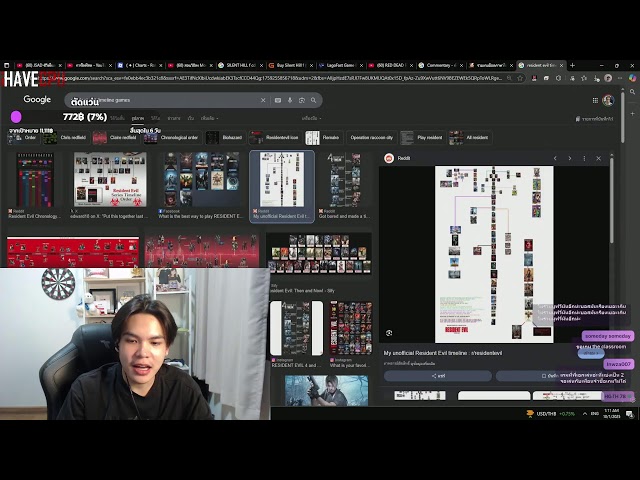Filter by Chronological order chip
The image size is (640, 480).
[x=172, y=138]
